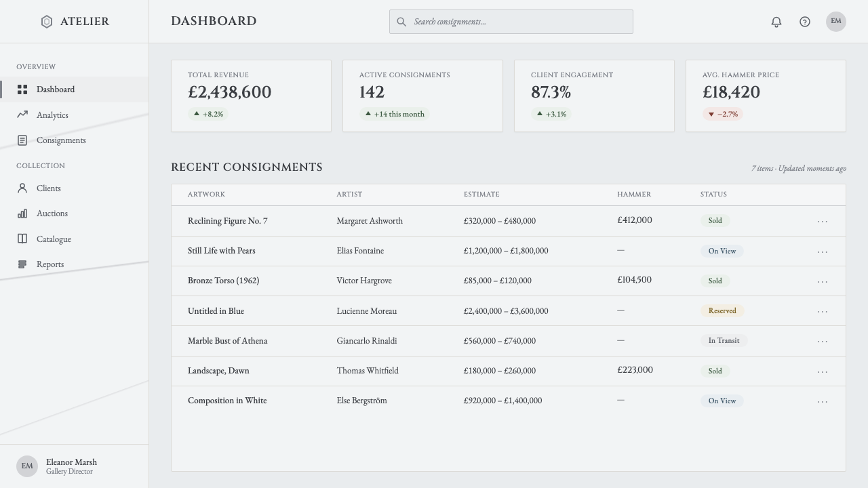
Task: Click the Reserved status badge
Action: pos(722,311)
